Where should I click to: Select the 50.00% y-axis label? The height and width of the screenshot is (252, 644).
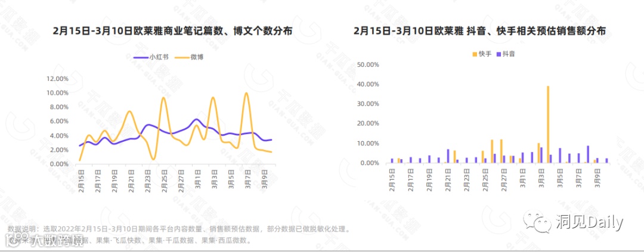point(369,64)
